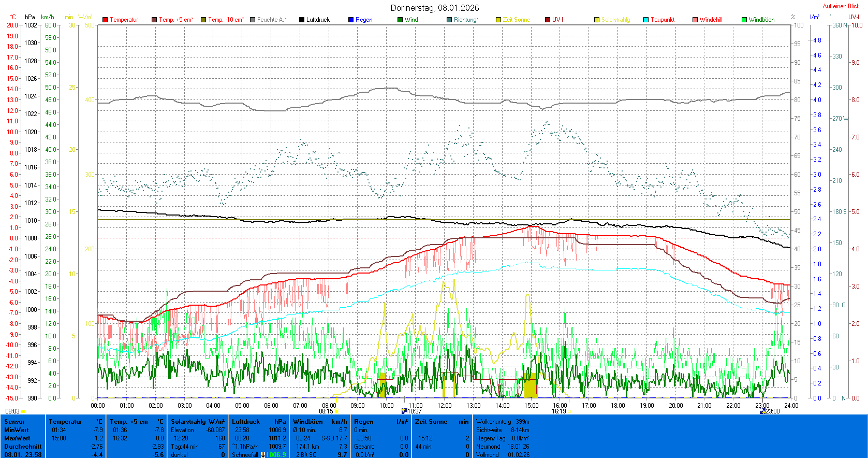Click the red Temperatur legend square
Viewport: 868px width, 458px height.
coord(105,20)
